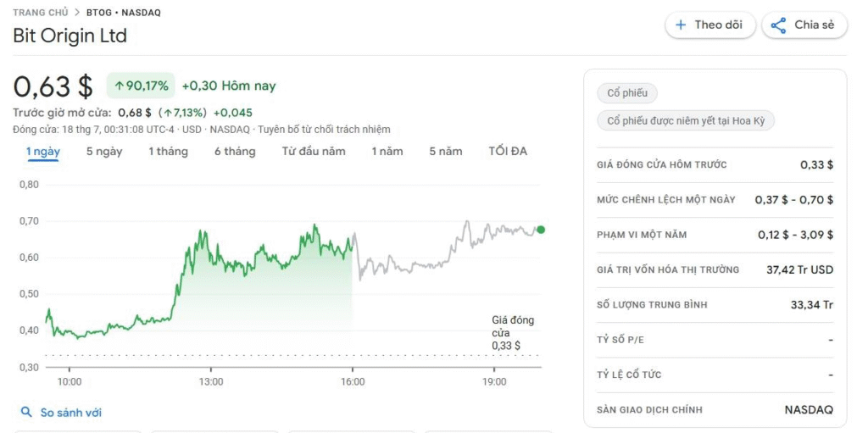Click the PHẠM VI MỘT NĂM label

point(642,235)
